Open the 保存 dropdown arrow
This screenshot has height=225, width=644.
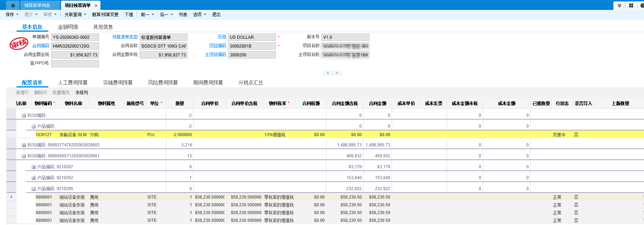pos(17,14)
